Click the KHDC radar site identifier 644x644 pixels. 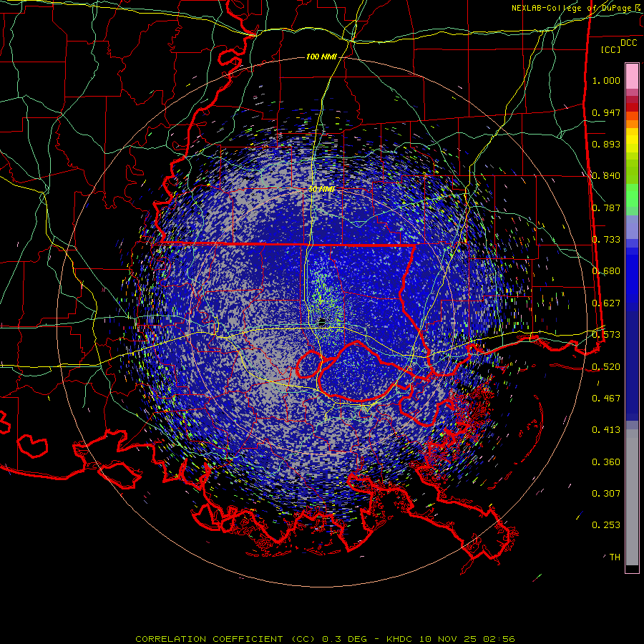pyautogui.click(x=401, y=639)
